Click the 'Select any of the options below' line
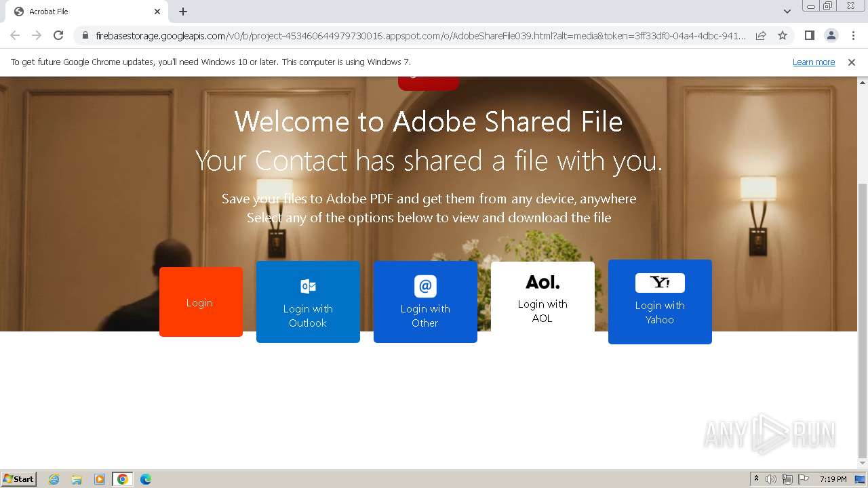 [429, 218]
